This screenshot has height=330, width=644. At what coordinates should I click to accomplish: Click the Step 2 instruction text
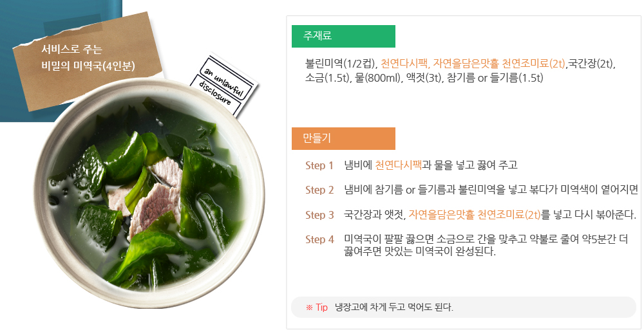[x=491, y=190]
